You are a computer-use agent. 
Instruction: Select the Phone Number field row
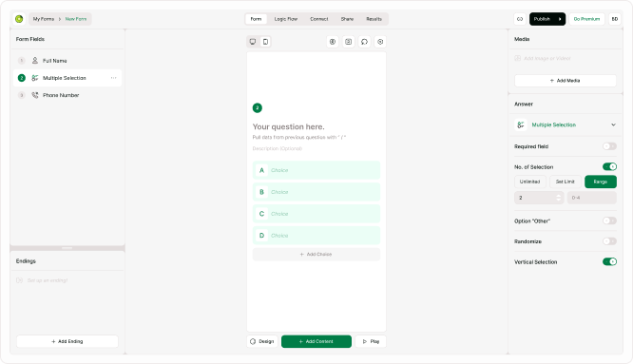pyautogui.click(x=67, y=95)
